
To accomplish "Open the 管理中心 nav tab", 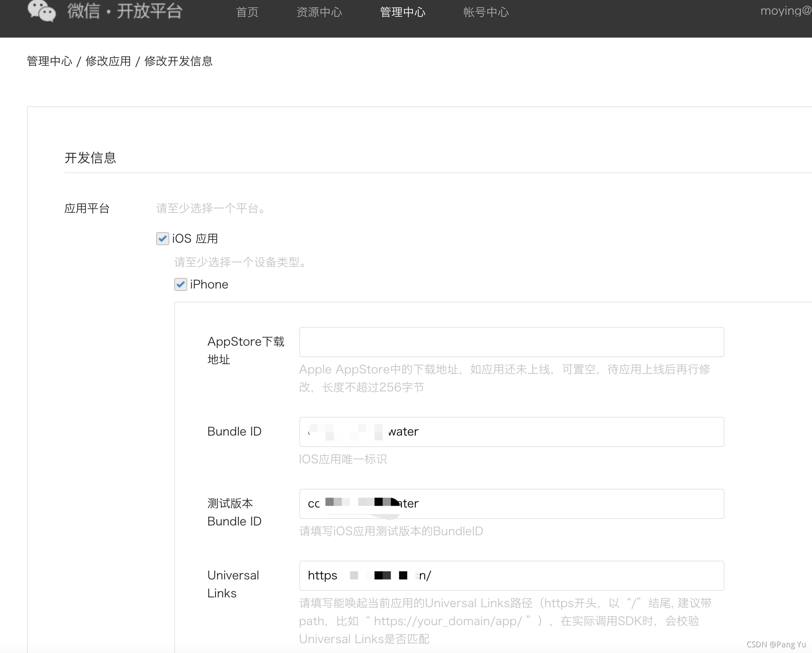I will [403, 12].
